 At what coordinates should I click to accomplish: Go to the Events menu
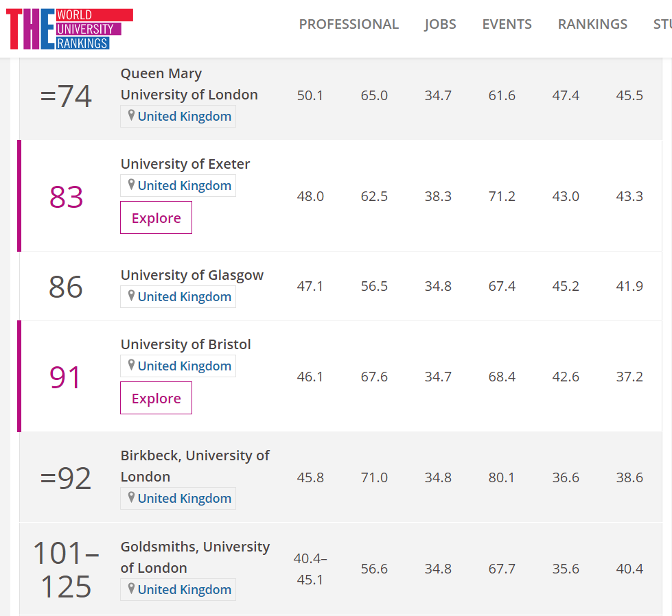507,24
